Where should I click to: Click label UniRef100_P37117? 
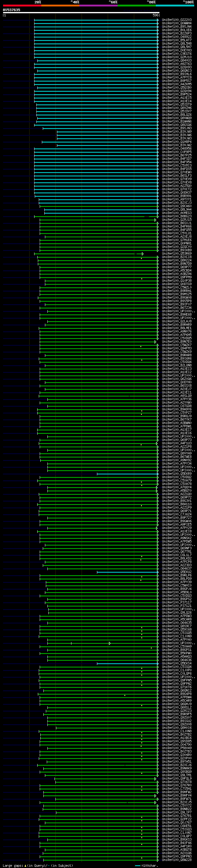pos(176,603)
